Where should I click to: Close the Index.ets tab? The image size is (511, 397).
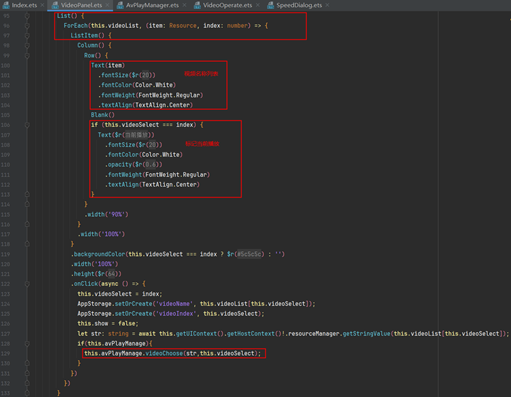click(42, 5)
